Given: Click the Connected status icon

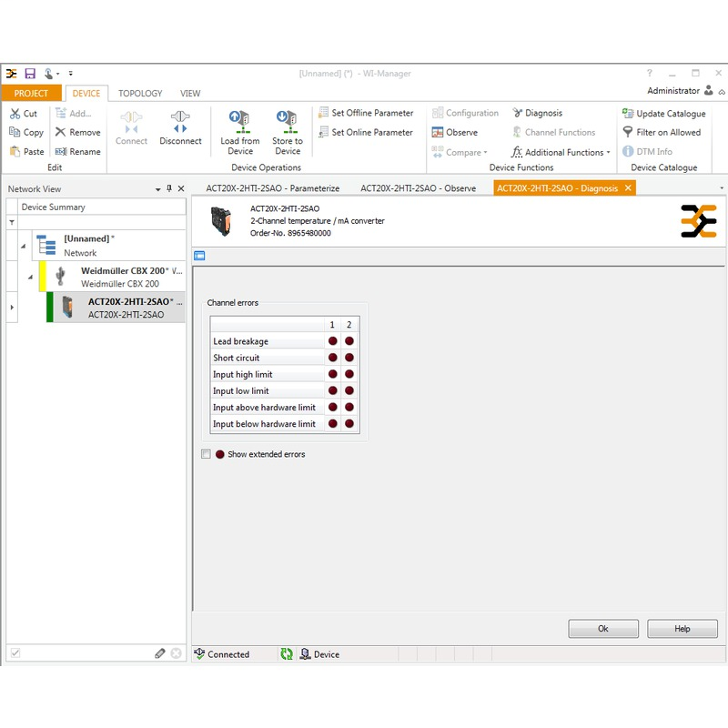Looking at the screenshot, I should [x=199, y=653].
